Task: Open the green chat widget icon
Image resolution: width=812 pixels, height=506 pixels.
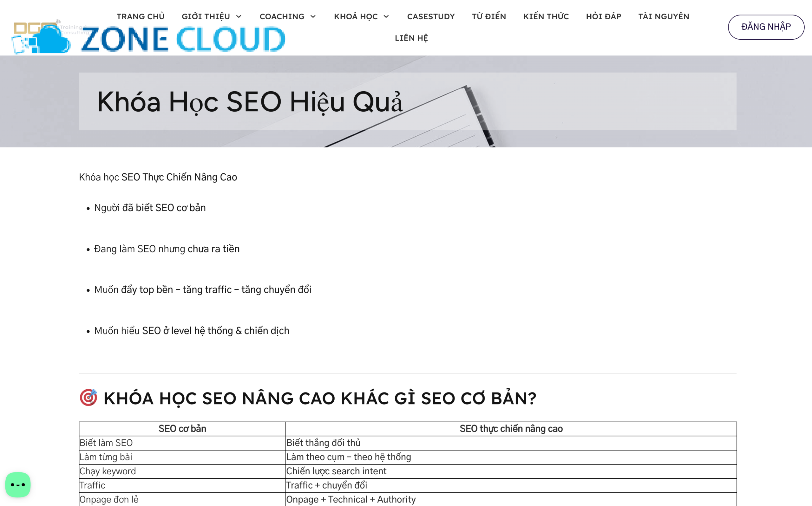Action: coord(18,484)
